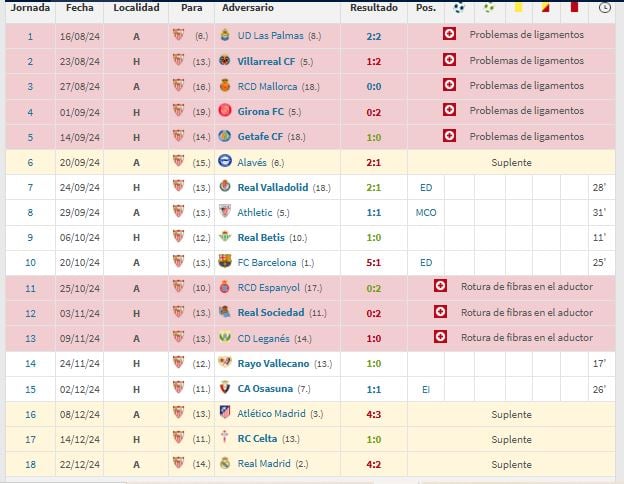
Task: Click the red card header icon
Action: tap(574, 7)
